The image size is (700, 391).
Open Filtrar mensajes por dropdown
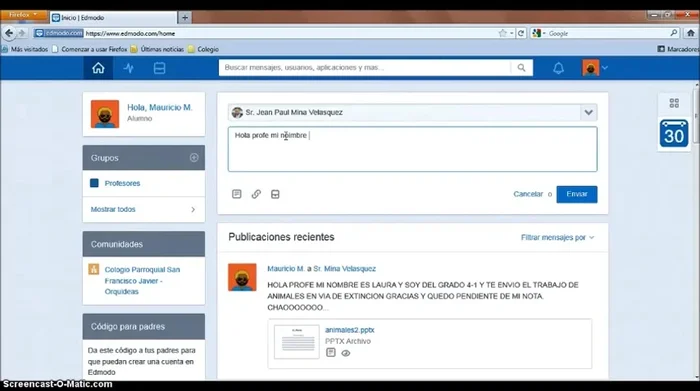tap(557, 237)
